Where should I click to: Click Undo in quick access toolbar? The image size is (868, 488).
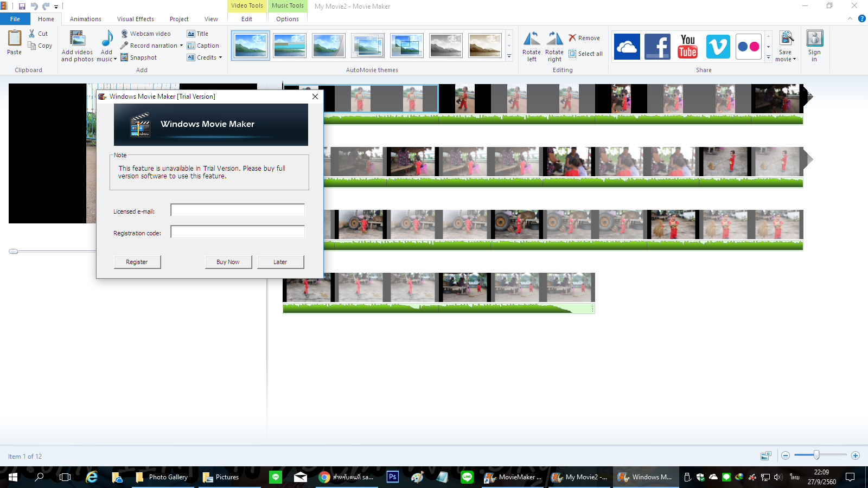pyautogui.click(x=34, y=7)
